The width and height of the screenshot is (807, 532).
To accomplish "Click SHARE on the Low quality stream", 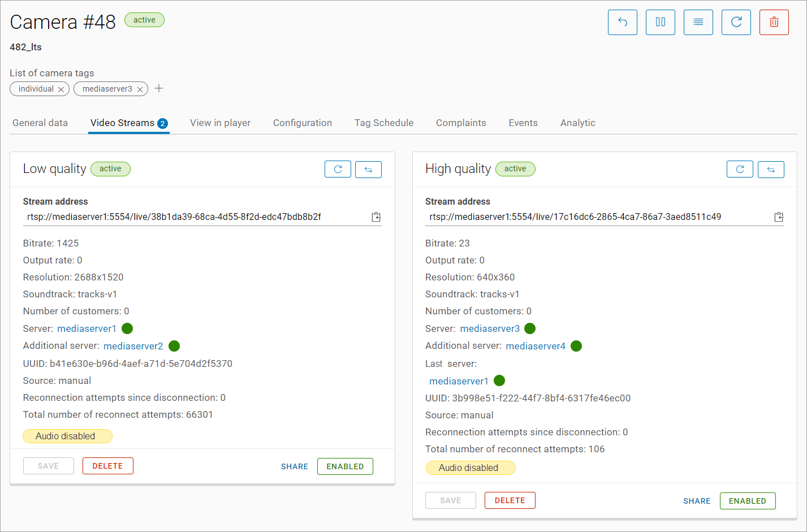I will (294, 466).
